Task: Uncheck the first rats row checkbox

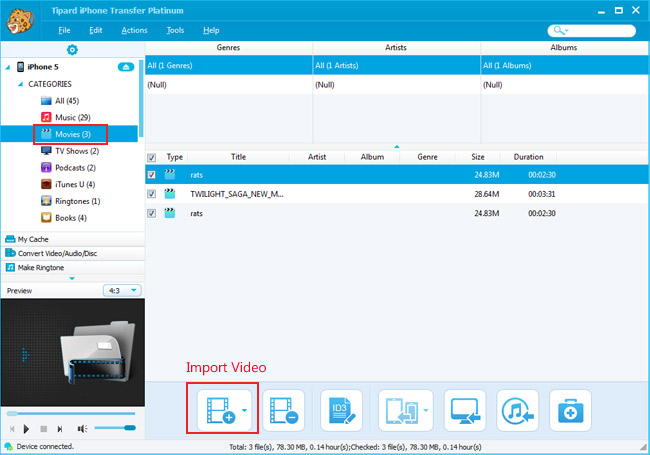Action: click(x=152, y=175)
